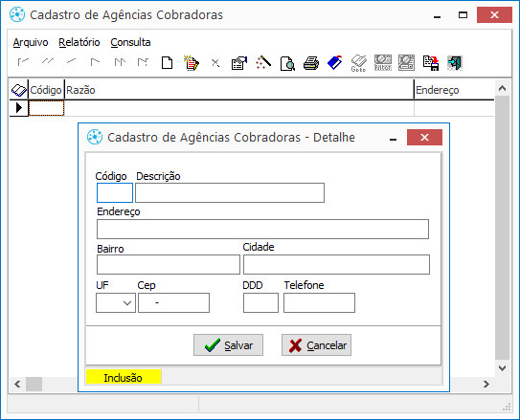Click the Telefone input field
The width and height of the screenshot is (520, 420).
tap(319, 302)
